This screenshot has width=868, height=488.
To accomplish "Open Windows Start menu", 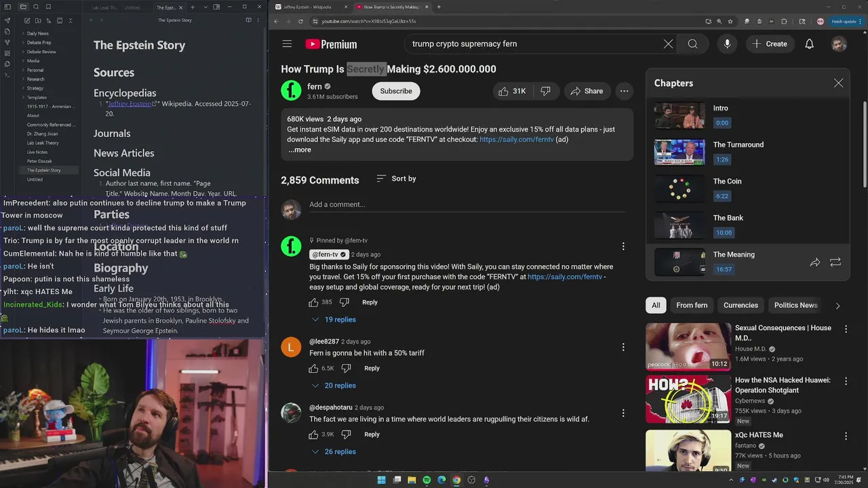I will click(x=381, y=480).
